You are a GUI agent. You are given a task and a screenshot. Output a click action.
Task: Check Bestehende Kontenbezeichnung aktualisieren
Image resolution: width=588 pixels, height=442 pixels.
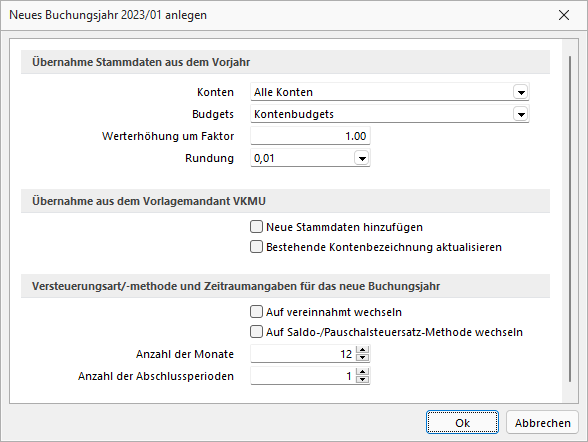click(x=256, y=247)
